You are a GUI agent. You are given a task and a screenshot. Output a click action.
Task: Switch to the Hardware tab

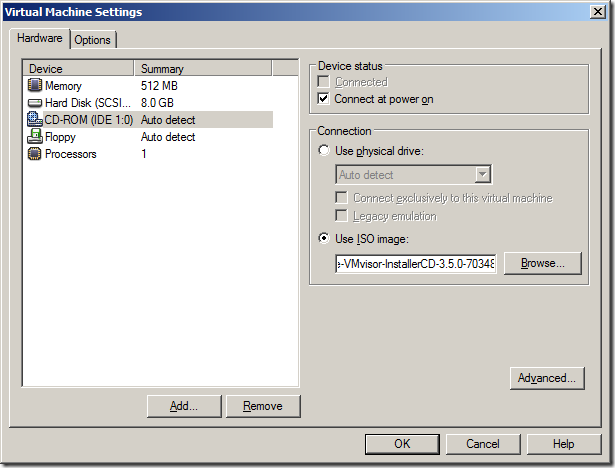42,39
